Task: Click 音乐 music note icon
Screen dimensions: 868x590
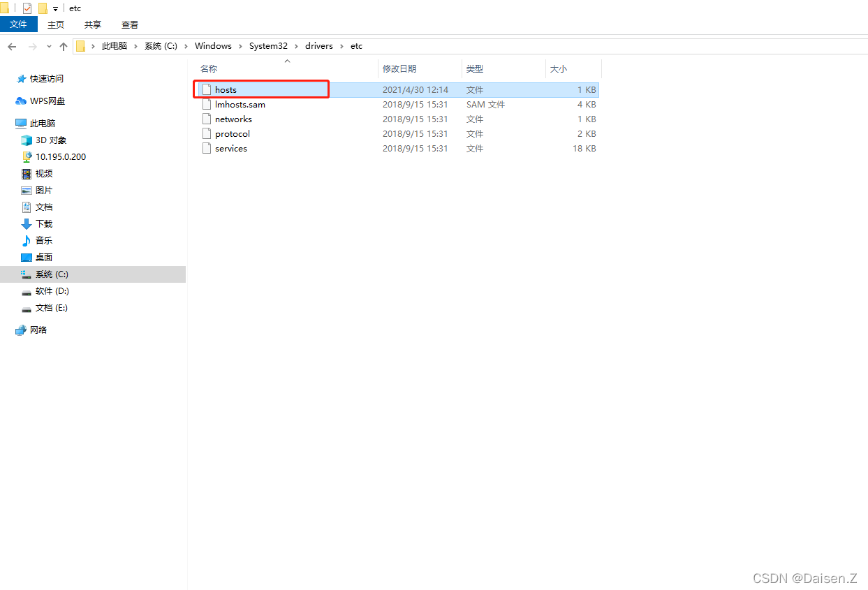Action: click(x=27, y=241)
